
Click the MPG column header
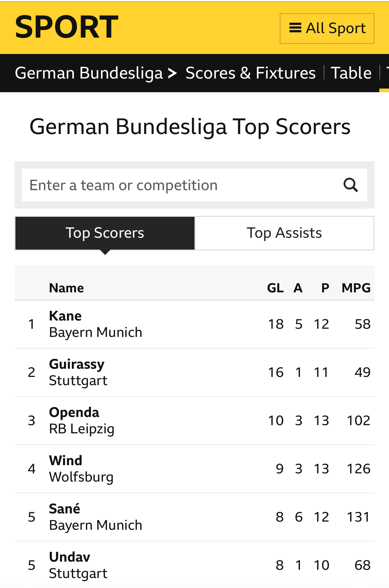356,288
